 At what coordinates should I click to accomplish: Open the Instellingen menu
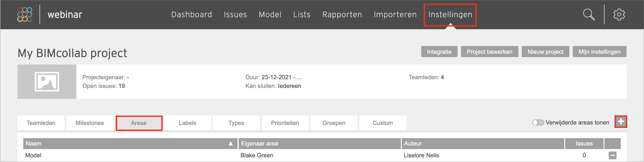(x=450, y=15)
